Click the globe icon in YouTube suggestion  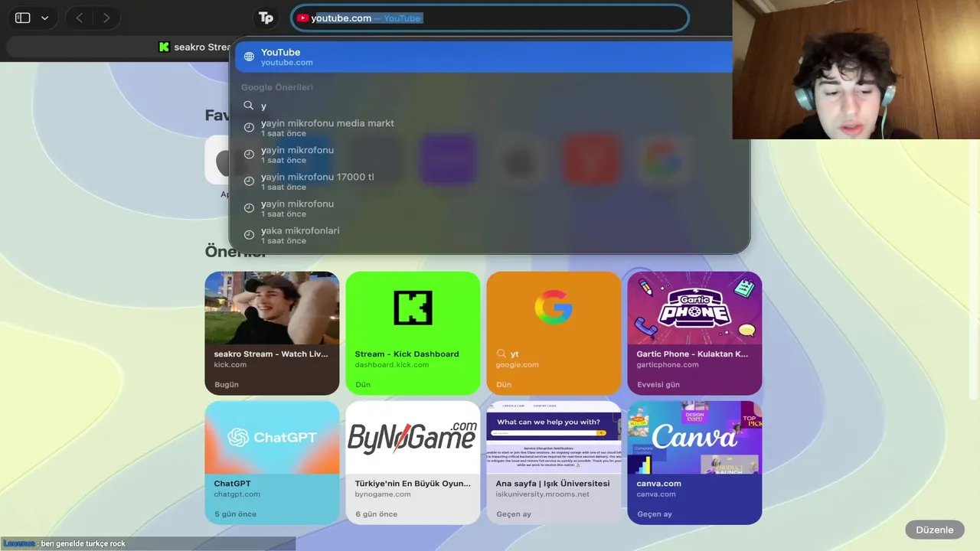click(x=249, y=57)
